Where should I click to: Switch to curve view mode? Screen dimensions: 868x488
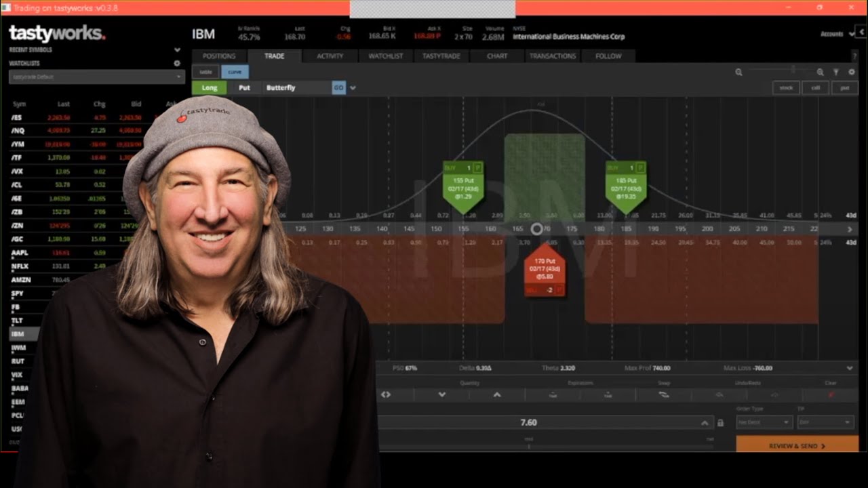pos(235,72)
